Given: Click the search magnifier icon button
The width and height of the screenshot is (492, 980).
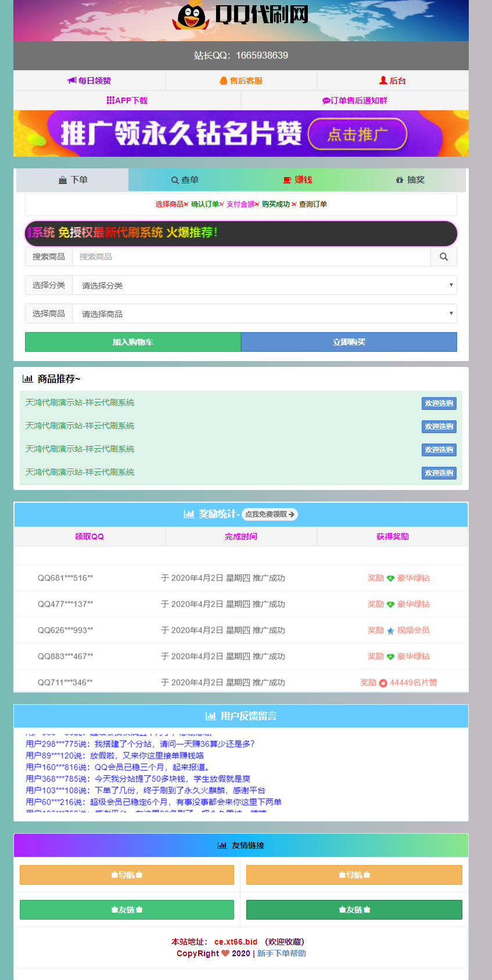Looking at the screenshot, I should [x=444, y=257].
